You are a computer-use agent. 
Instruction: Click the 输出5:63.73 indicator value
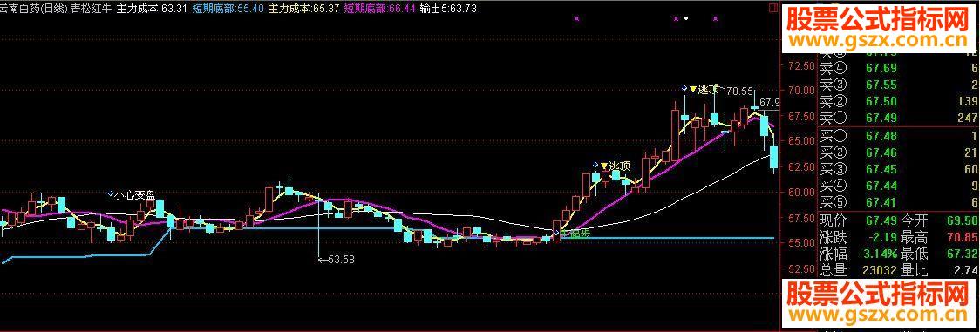[448, 8]
